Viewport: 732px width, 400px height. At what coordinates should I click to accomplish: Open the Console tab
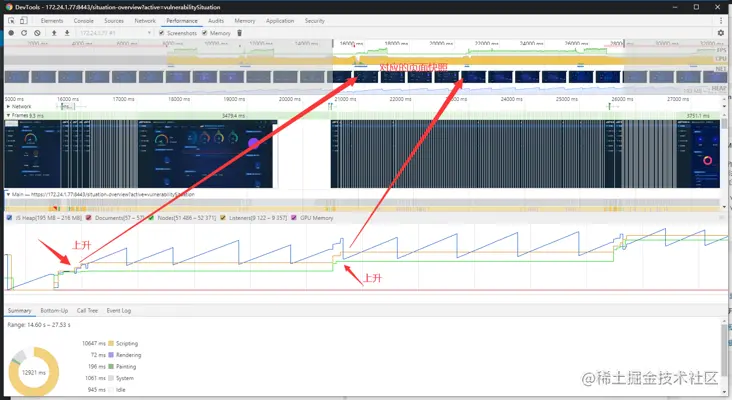click(x=84, y=21)
